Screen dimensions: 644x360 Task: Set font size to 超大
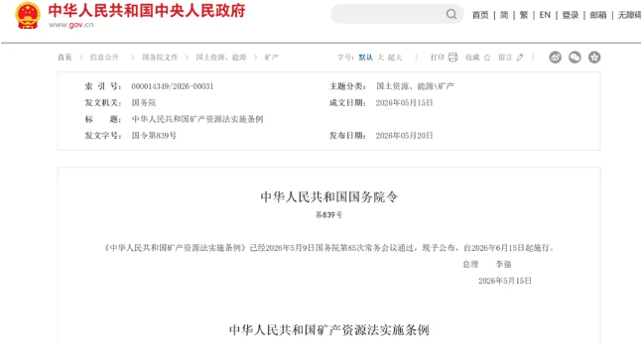(x=395, y=58)
